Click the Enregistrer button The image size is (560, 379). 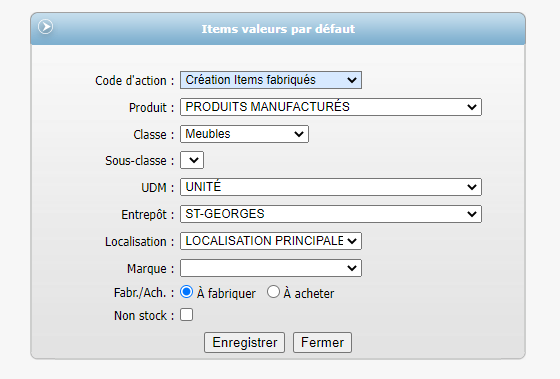[x=245, y=343]
